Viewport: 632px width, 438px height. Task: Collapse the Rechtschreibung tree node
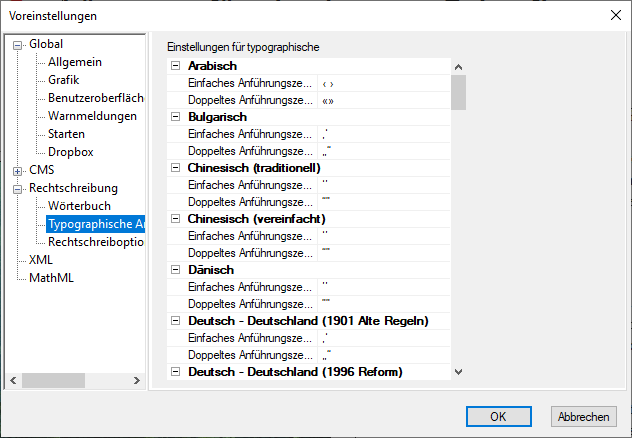pos(17,188)
